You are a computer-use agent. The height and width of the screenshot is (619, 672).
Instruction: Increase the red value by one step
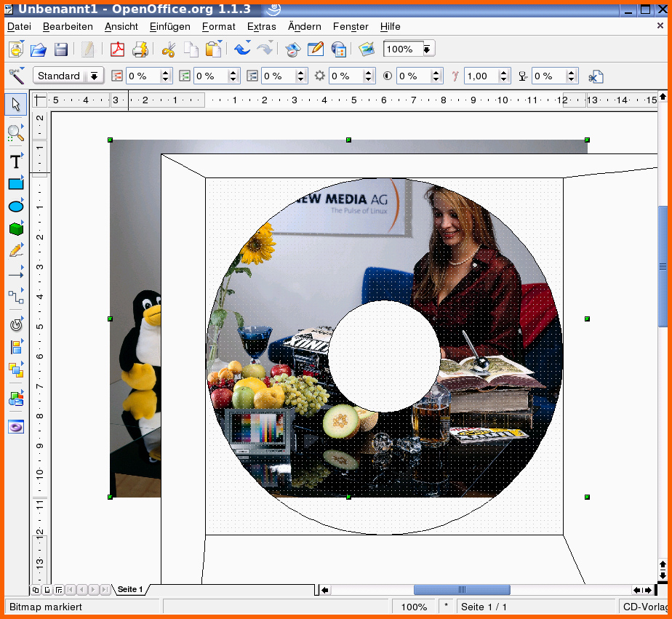coord(165,73)
